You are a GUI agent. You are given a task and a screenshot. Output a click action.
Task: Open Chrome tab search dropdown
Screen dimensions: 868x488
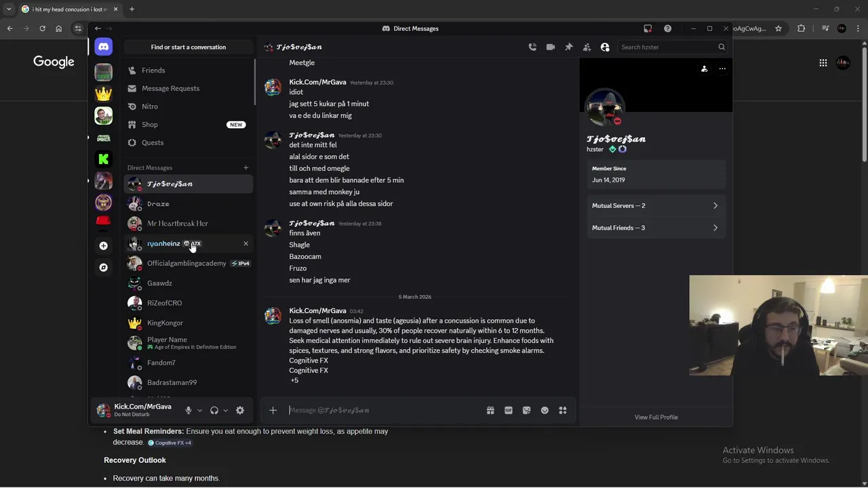click(8, 9)
